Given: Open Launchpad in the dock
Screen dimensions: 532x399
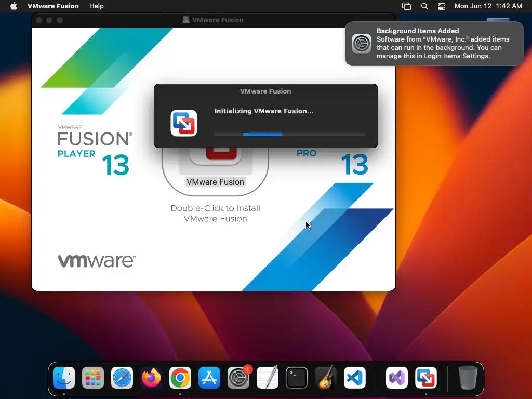Looking at the screenshot, I should coord(93,378).
